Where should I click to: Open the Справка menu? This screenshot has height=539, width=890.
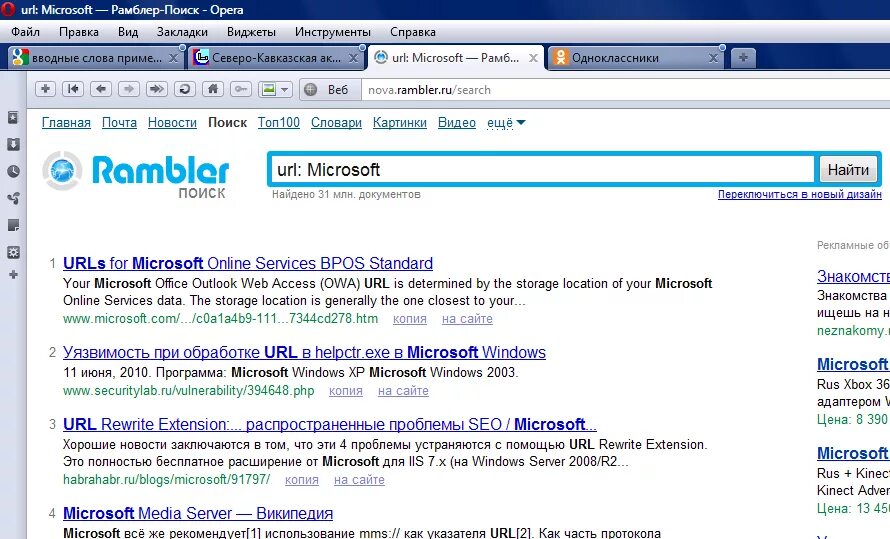413,32
